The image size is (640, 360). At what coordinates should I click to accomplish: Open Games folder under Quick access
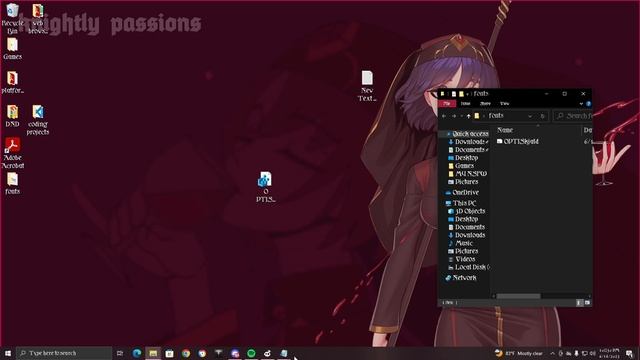tap(461, 166)
